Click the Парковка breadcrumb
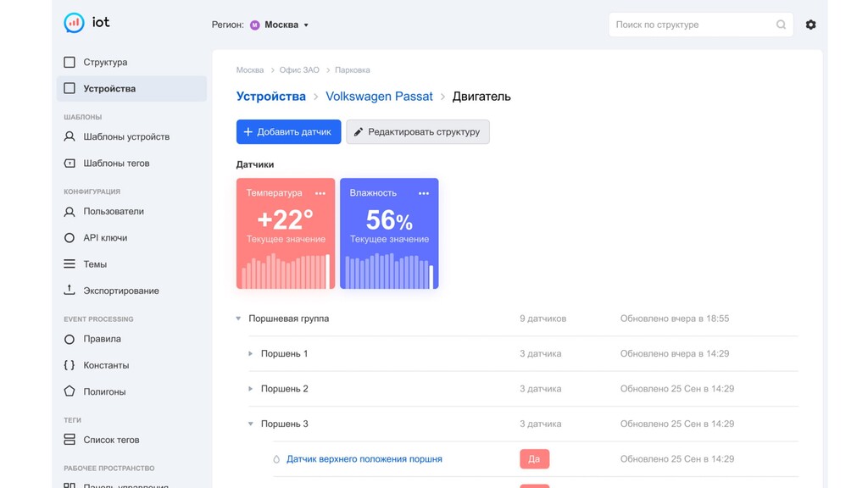 (x=352, y=70)
